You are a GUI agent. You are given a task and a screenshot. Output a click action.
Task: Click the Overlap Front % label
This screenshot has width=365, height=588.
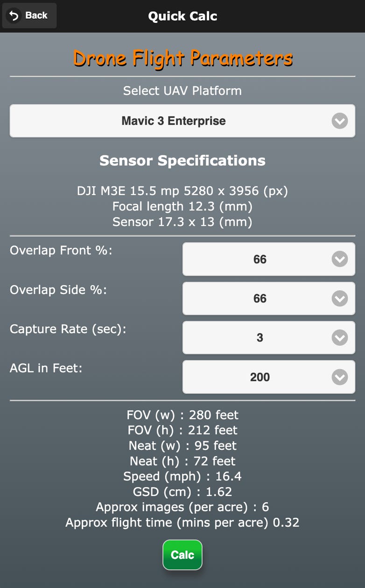(x=61, y=251)
